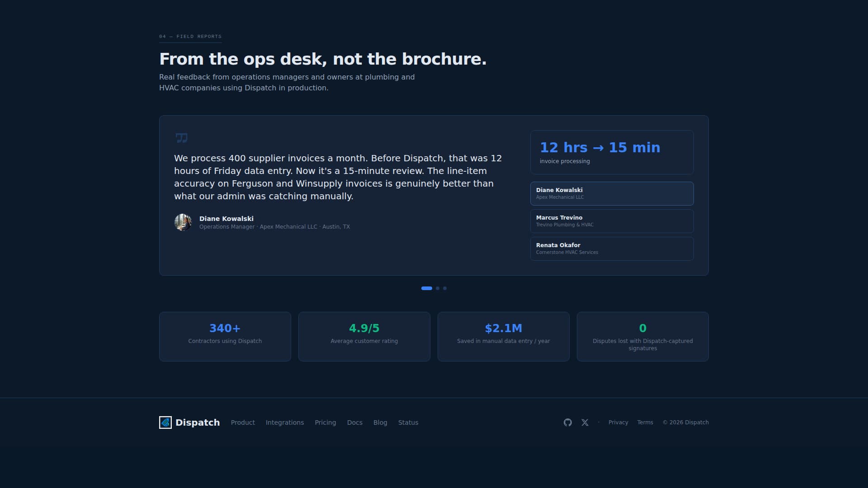
Task: Click 'Saved in manual data entry / year' label
Action: pyautogui.click(x=504, y=341)
